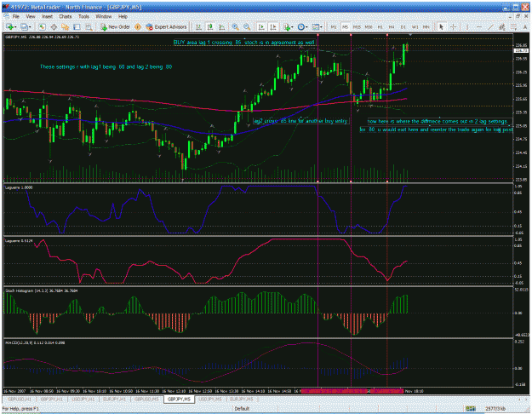This screenshot has height=414, width=532.
Task: Zoom out of the chart
Action: point(247,26)
